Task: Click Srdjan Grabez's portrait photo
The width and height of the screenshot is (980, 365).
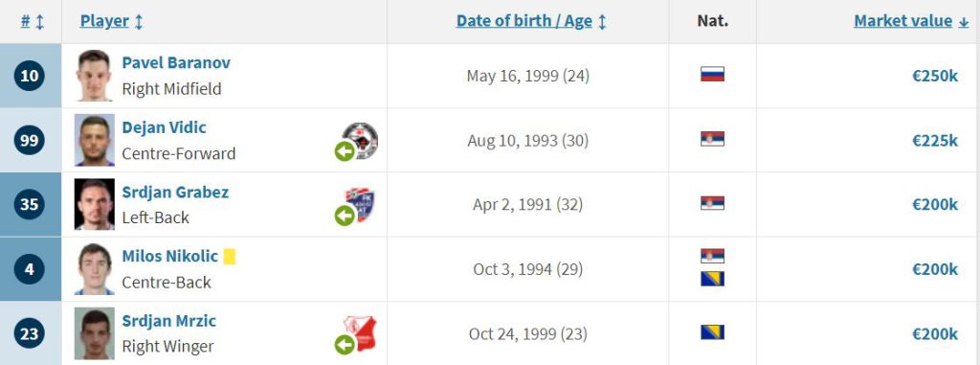Action: click(x=95, y=204)
